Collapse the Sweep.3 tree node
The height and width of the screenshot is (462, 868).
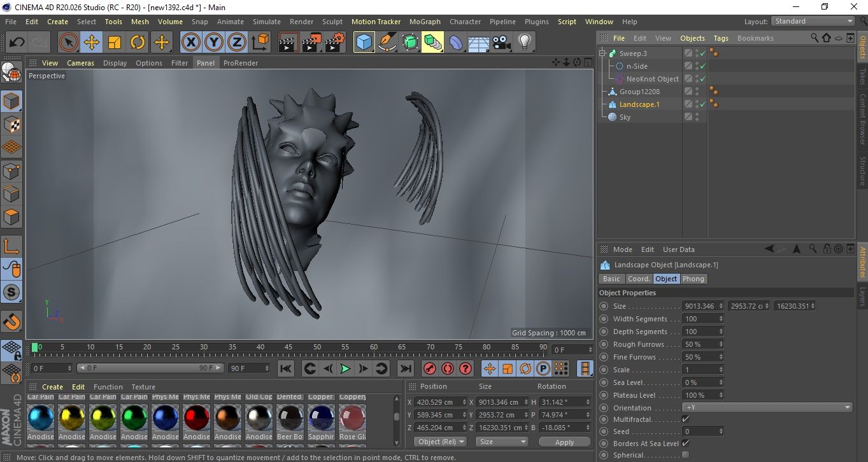(602, 53)
